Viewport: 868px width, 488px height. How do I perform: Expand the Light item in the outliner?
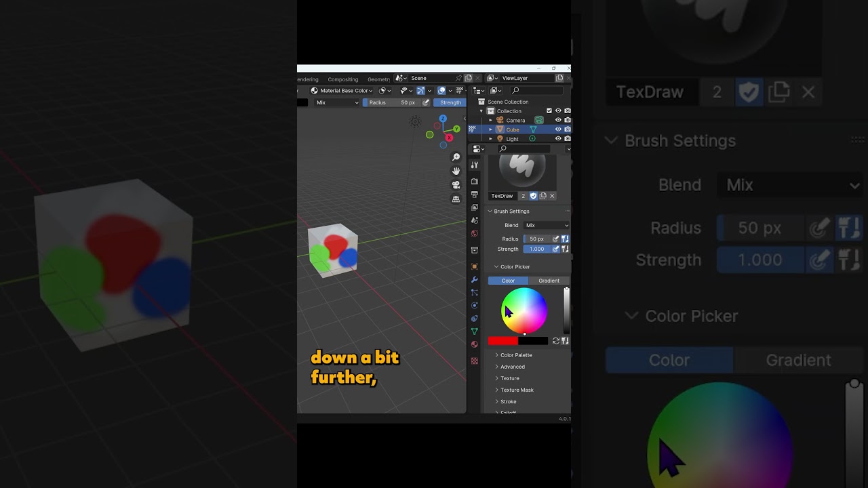[491, 139]
